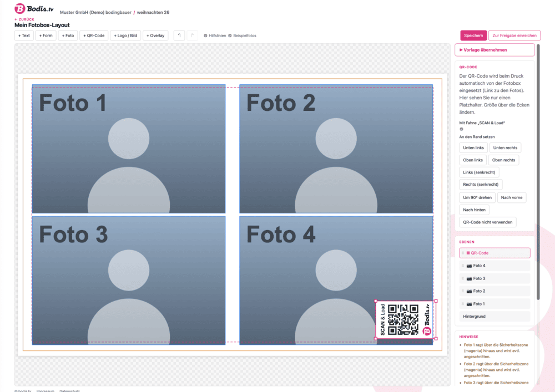555x392 pixels.
Task: Select the Foto 4 layer row
Action: 495,266
